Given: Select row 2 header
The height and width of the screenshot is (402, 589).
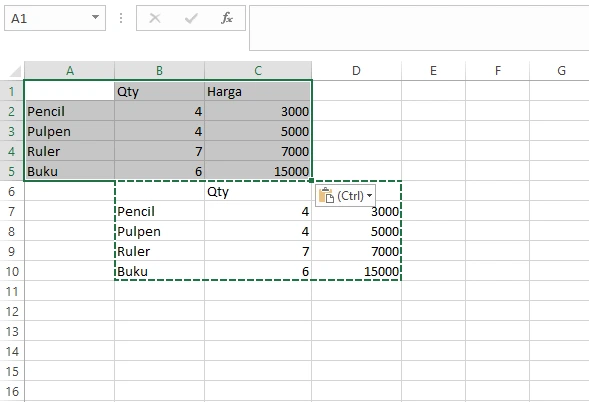Looking at the screenshot, I should tap(12, 111).
